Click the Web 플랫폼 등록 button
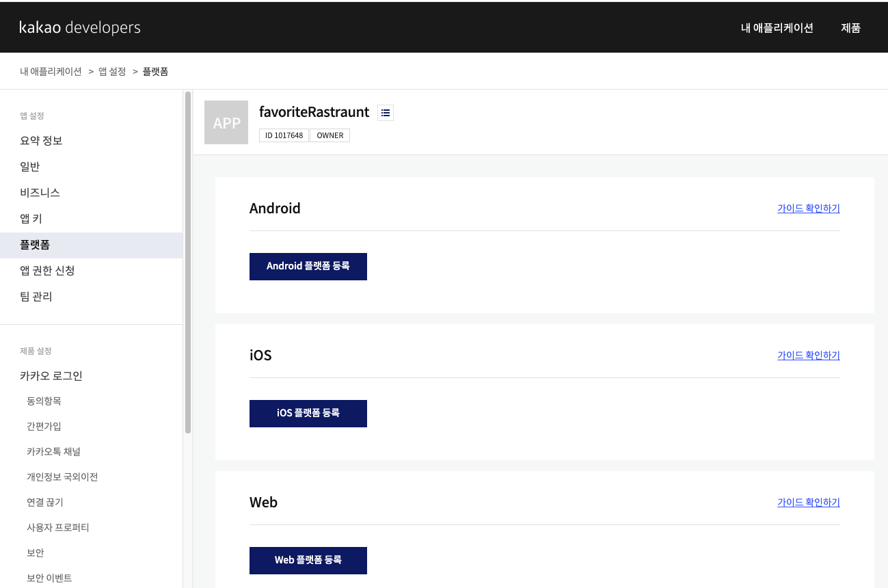 pos(308,561)
